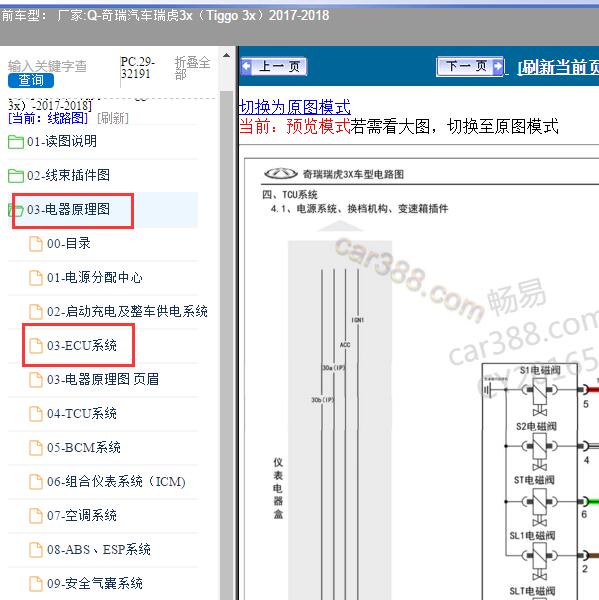Focus the 输入关键字查 keyword search field
This screenshot has height=600, width=599.
[x=47, y=66]
